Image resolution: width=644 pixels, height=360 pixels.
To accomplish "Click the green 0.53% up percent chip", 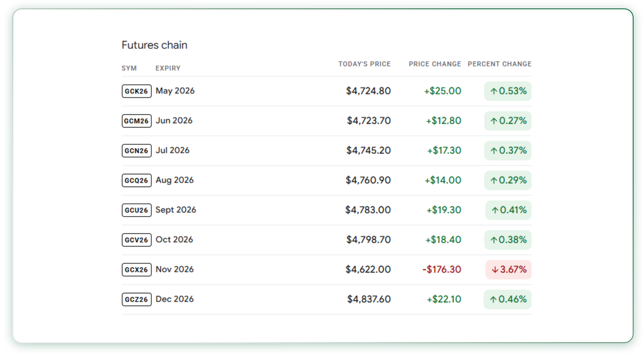I will pyautogui.click(x=508, y=91).
